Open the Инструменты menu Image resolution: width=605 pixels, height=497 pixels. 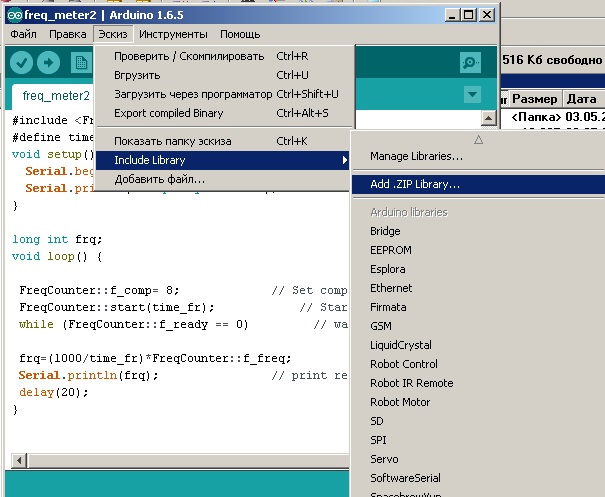[173, 34]
